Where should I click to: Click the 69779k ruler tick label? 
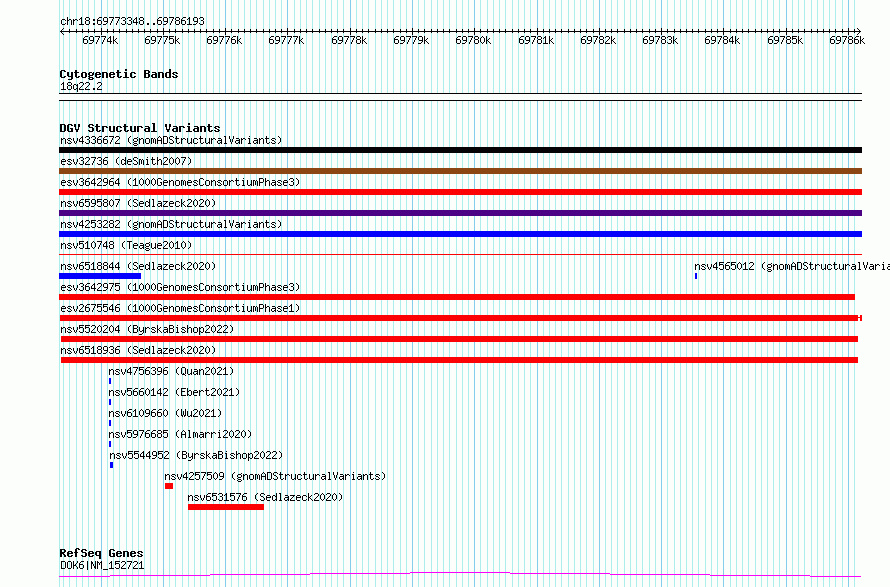coord(411,40)
